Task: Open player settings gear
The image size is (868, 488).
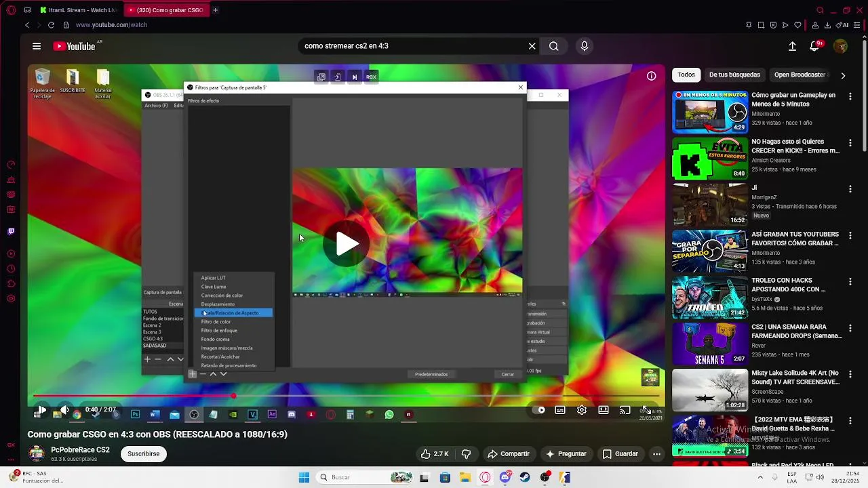Action: (582, 410)
